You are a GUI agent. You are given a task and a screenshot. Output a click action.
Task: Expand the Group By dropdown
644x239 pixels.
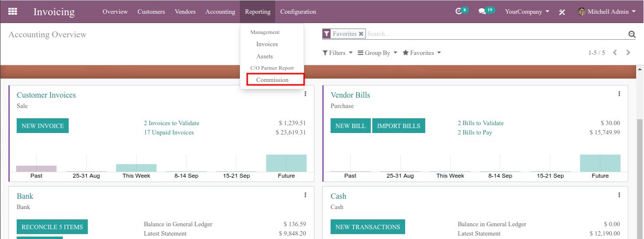pos(377,53)
